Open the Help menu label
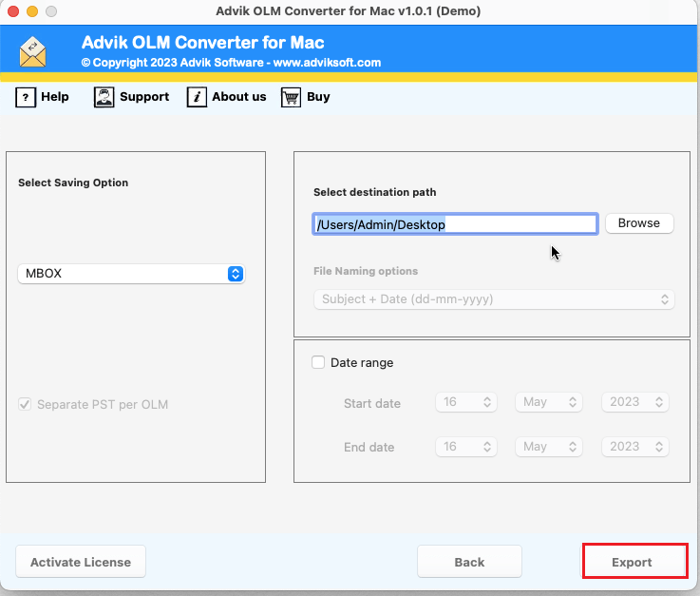The height and width of the screenshot is (596, 700). 55,97
